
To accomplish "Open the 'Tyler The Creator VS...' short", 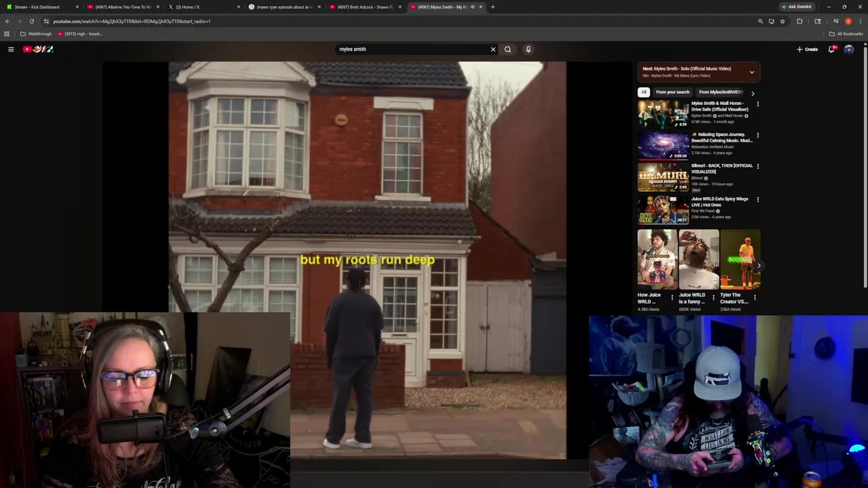I will pyautogui.click(x=740, y=259).
